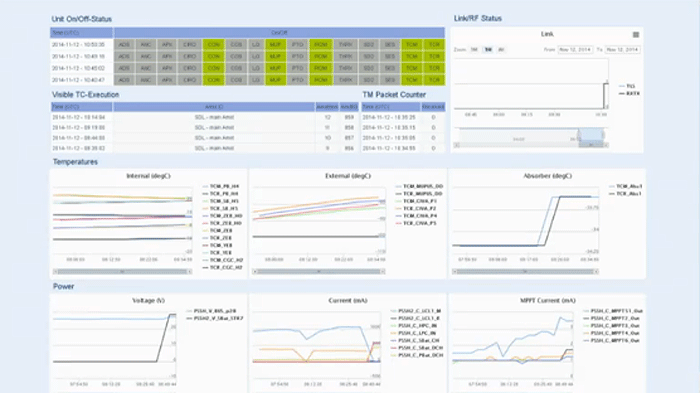This screenshot has height=393, width=700.
Task: Click right arrow of Link chart navigator scrollbar
Action: (x=606, y=145)
